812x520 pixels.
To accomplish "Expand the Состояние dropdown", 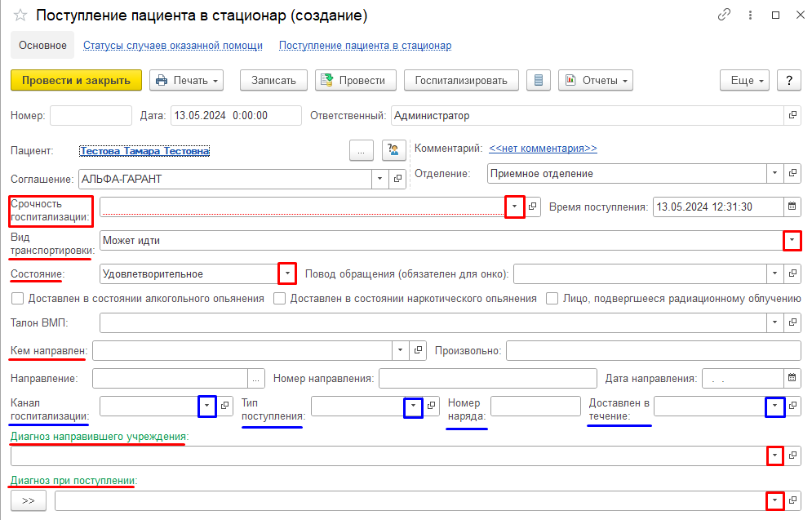I will point(287,273).
